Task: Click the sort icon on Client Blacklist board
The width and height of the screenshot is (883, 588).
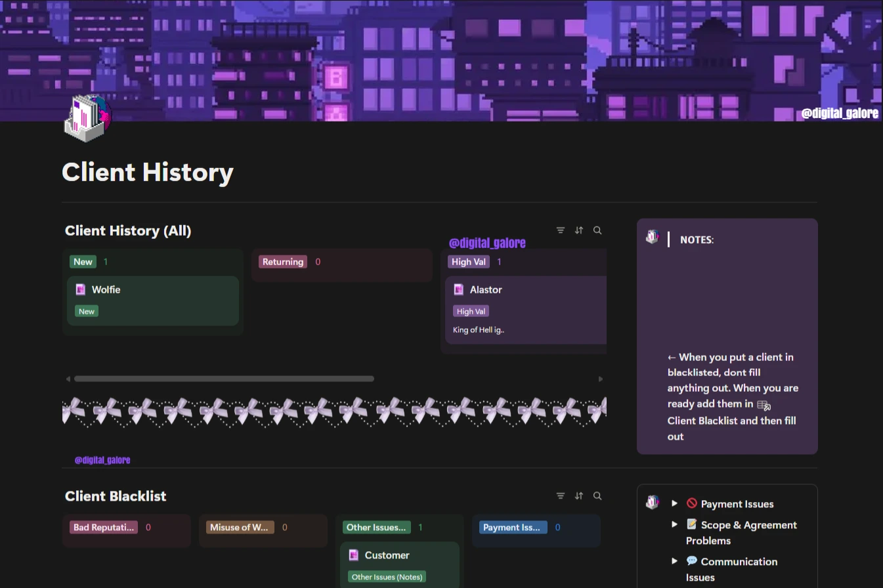Action: point(578,496)
